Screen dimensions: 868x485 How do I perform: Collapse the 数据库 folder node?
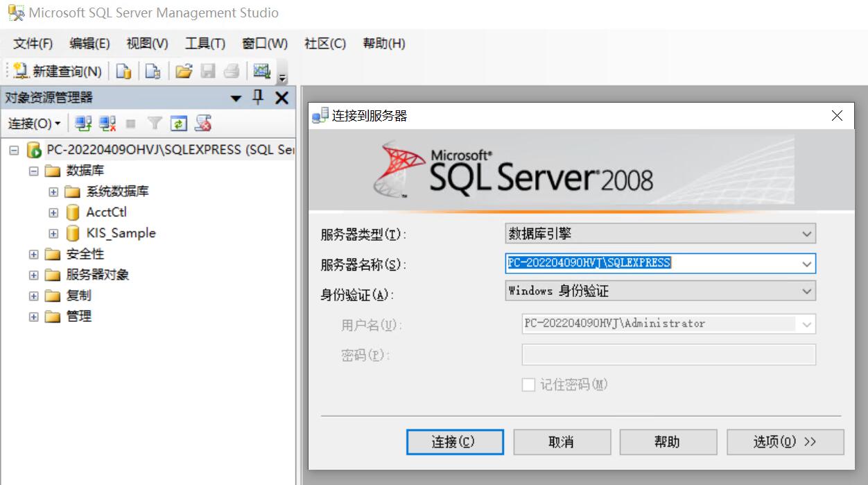tap(33, 171)
